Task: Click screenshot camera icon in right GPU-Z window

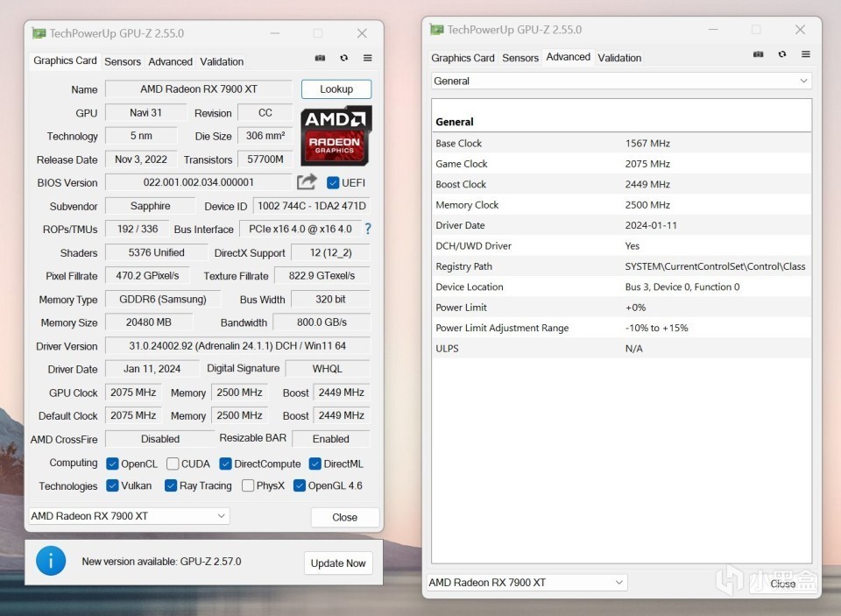Action: (758, 54)
